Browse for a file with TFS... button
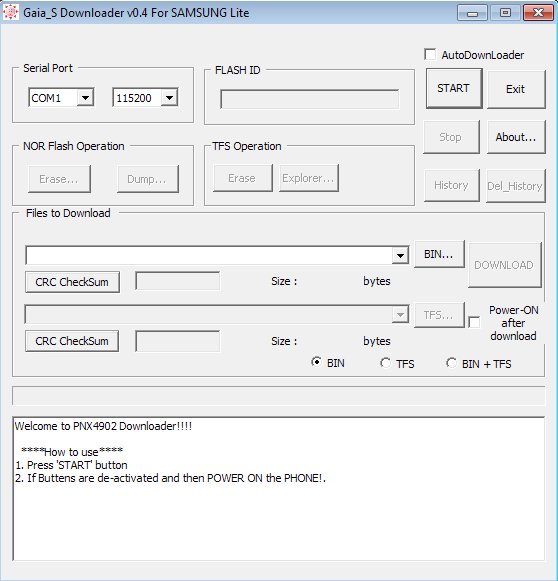The image size is (558, 581). click(439, 315)
